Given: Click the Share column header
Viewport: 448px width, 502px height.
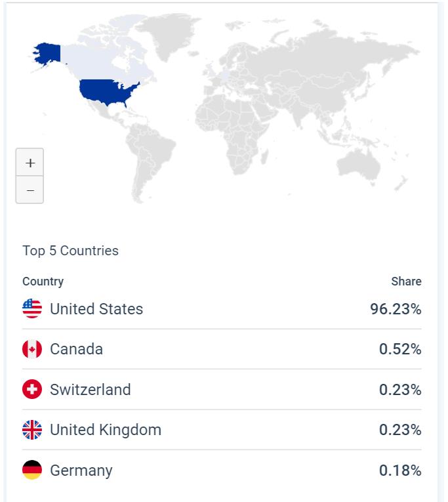Looking at the screenshot, I should [x=406, y=282].
